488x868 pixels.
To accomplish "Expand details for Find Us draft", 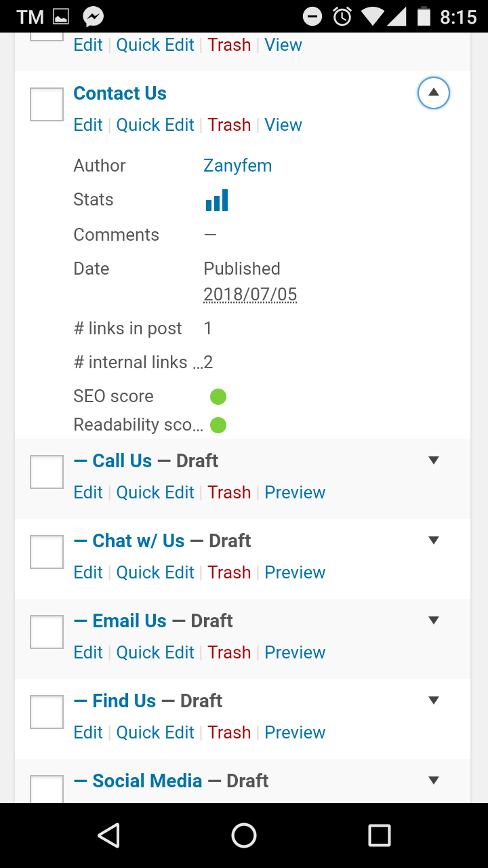I will tap(434, 701).
